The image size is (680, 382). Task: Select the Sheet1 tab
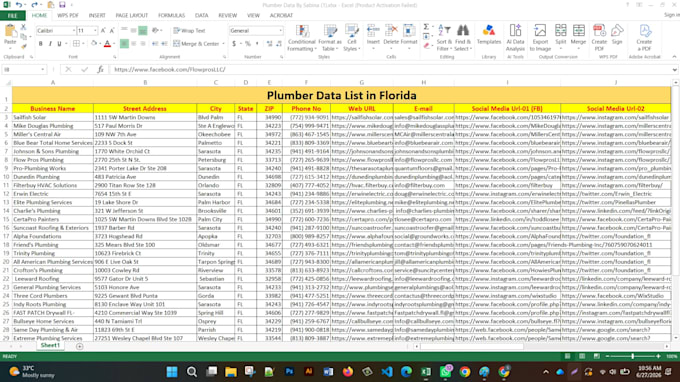pyautogui.click(x=50, y=346)
